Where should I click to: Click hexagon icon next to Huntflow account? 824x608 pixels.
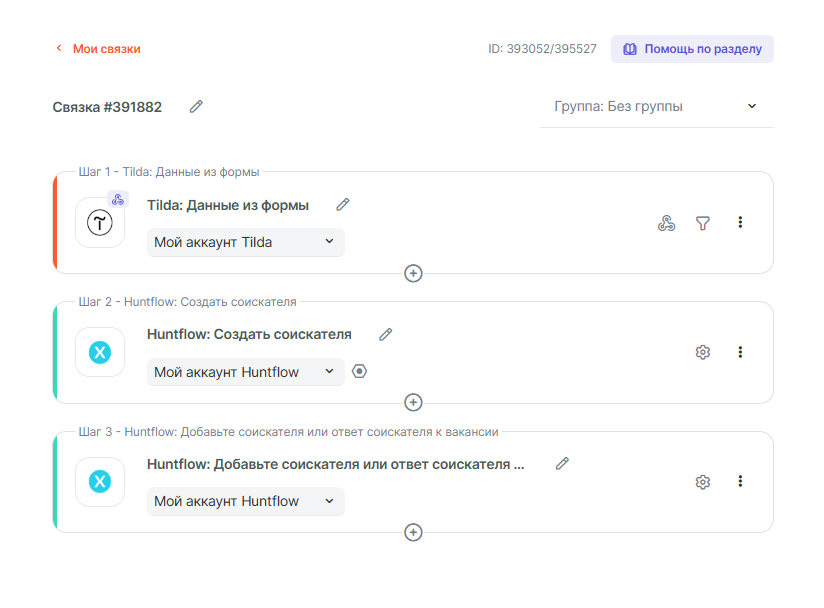click(x=360, y=371)
